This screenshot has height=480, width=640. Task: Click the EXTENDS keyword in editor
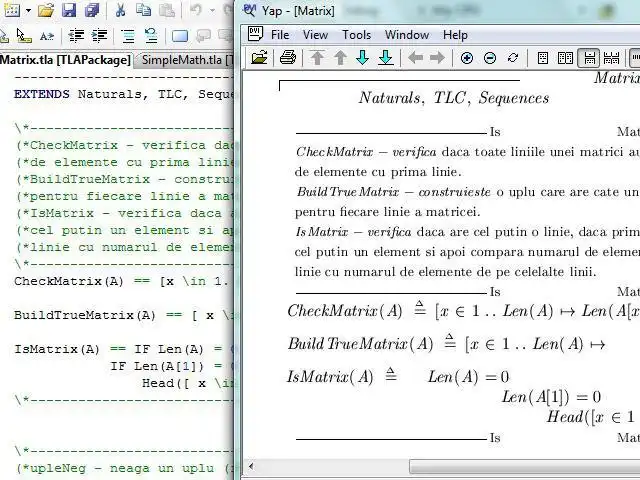(42, 94)
